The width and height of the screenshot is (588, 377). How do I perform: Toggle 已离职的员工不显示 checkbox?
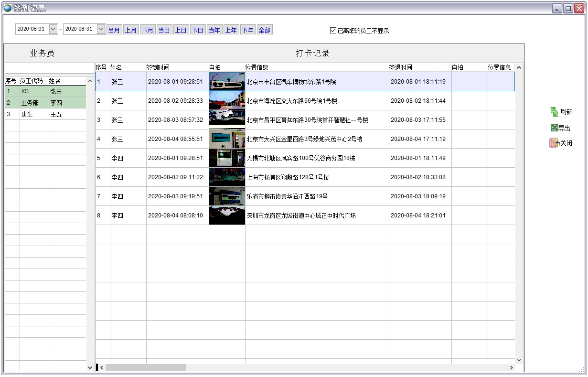(x=333, y=31)
